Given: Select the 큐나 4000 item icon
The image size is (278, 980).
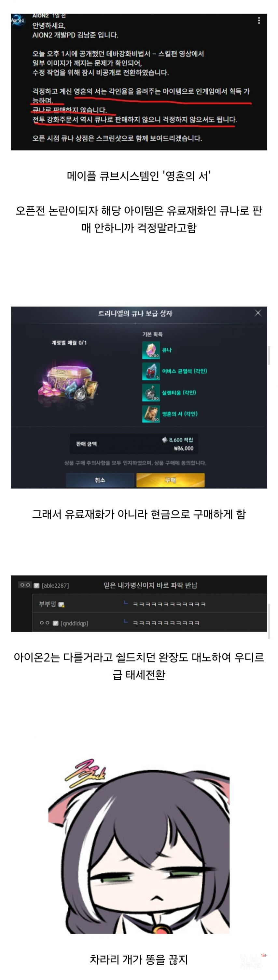Looking at the screenshot, I should tap(151, 350).
